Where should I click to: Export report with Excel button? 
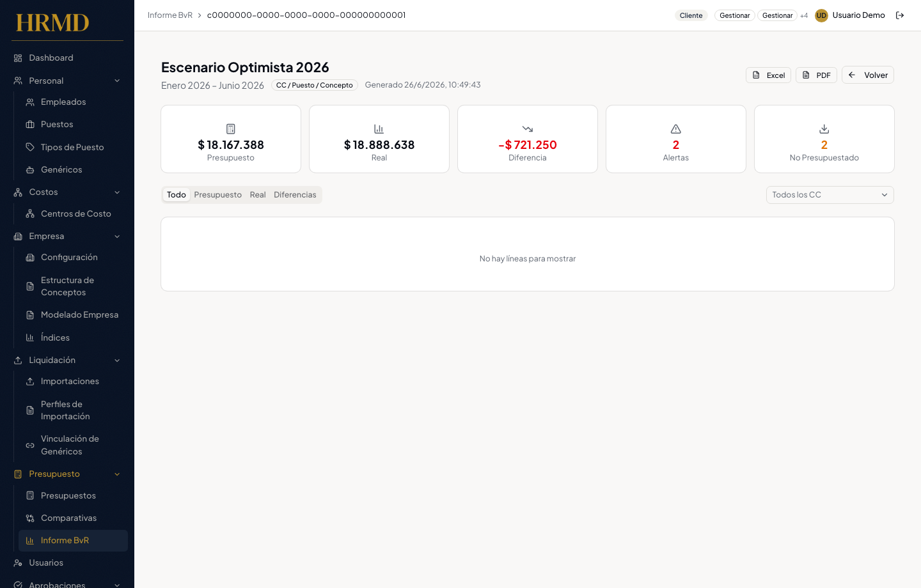[768, 75]
